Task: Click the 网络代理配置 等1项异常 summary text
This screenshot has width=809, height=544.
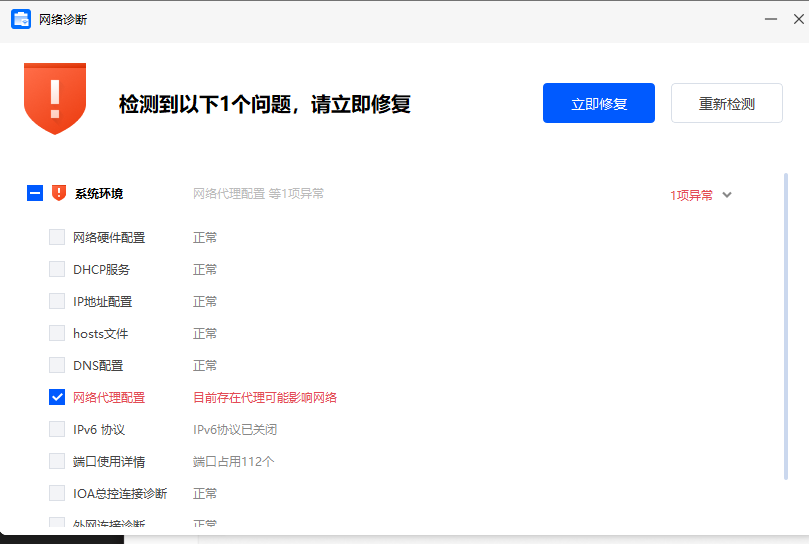Action: [258, 194]
